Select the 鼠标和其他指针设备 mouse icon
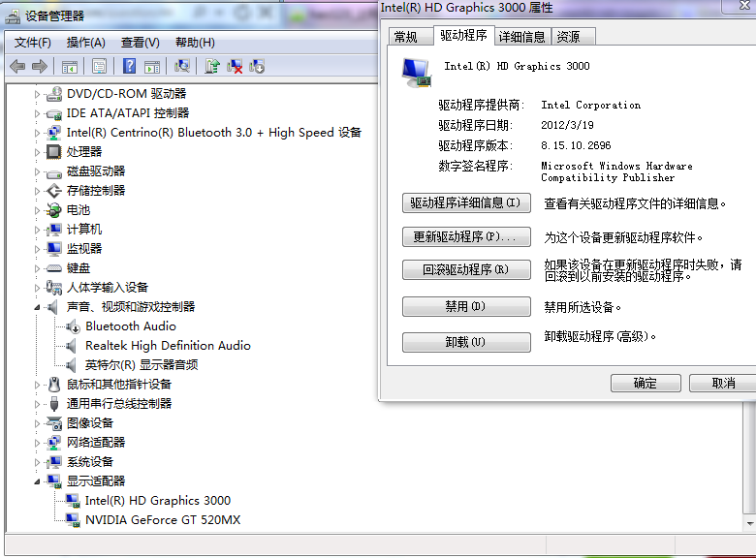This screenshot has height=558, width=756. tap(54, 384)
